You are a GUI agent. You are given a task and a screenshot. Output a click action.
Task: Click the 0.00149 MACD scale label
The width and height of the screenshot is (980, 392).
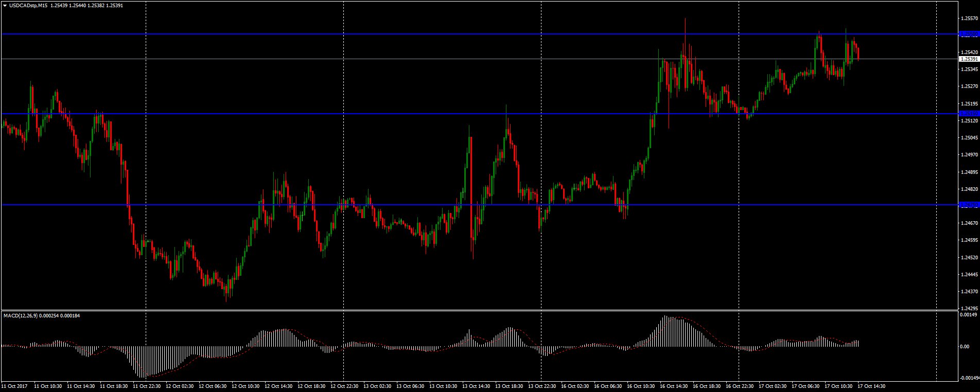pyautogui.click(x=968, y=314)
